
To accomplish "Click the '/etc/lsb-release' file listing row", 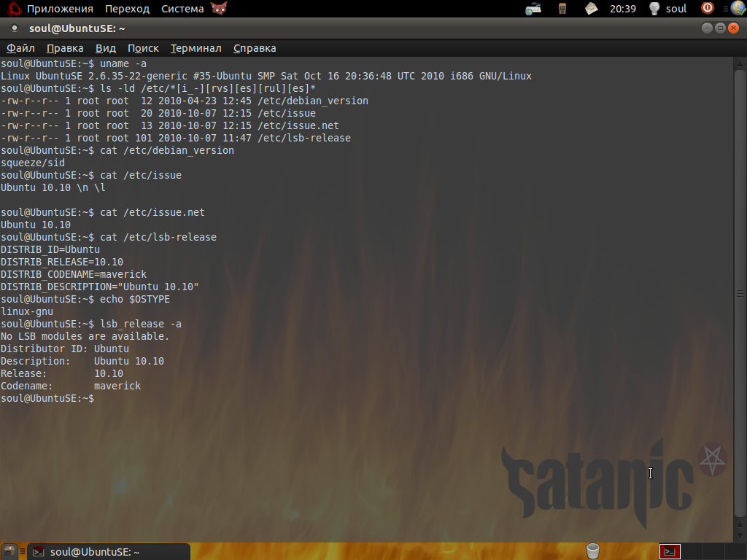I will [x=176, y=138].
